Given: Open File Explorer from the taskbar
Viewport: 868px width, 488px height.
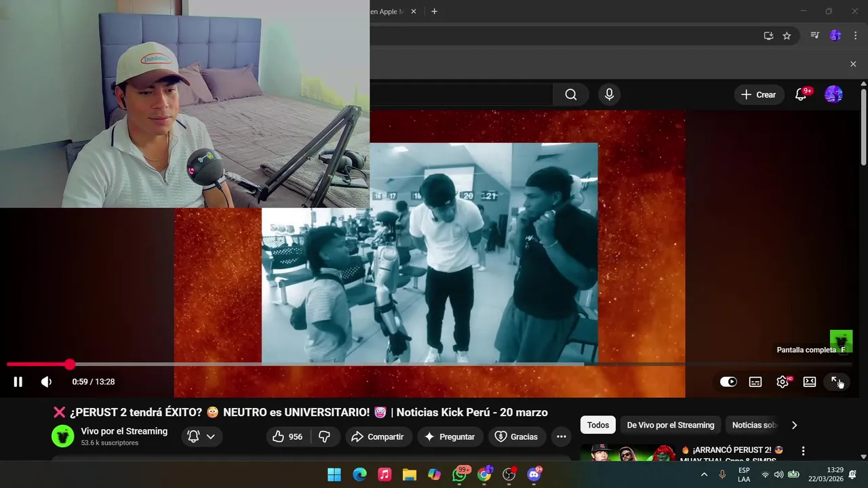Looking at the screenshot, I should tap(410, 474).
